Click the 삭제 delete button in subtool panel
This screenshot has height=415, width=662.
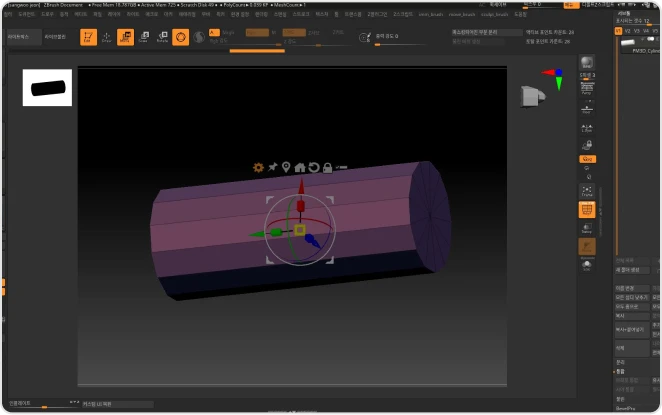point(632,348)
